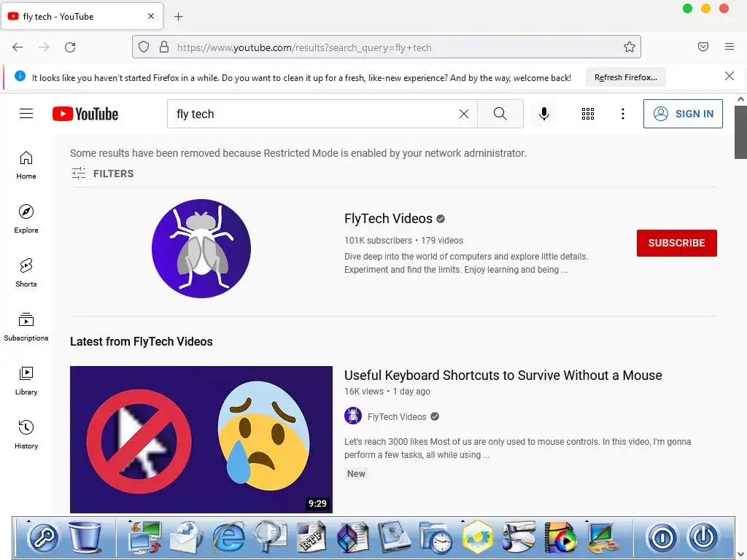Image resolution: width=747 pixels, height=560 pixels.
Task: Launch the media player film icon
Action: [560, 538]
